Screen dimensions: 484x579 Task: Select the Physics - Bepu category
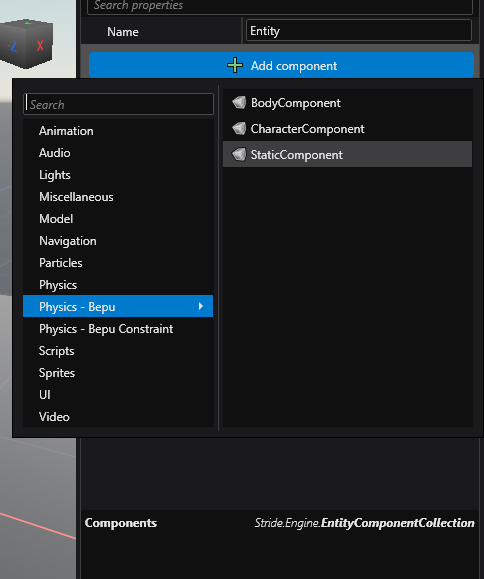click(x=118, y=306)
